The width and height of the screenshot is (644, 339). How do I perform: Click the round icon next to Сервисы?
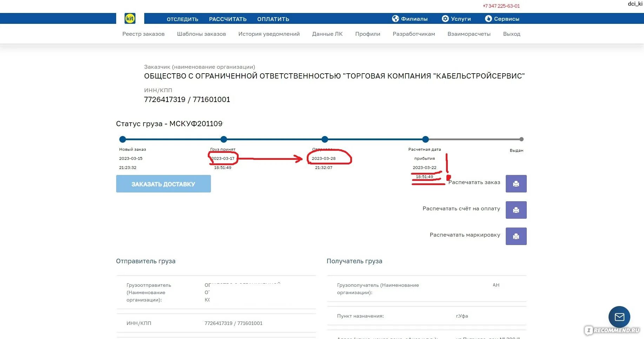[488, 19]
